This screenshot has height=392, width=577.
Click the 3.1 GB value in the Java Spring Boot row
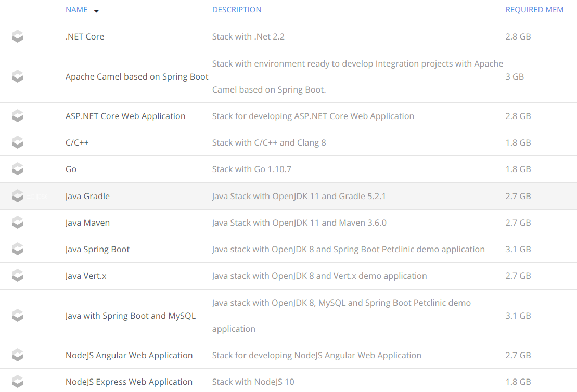point(518,250)
